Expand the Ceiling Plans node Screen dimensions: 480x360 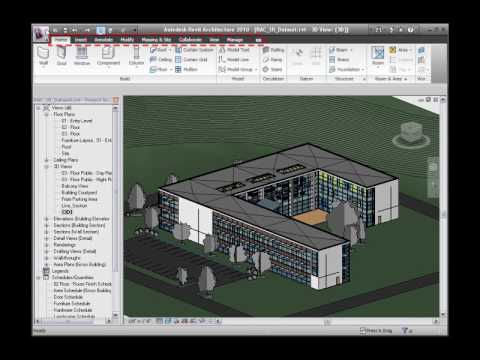tap(46, 160)
